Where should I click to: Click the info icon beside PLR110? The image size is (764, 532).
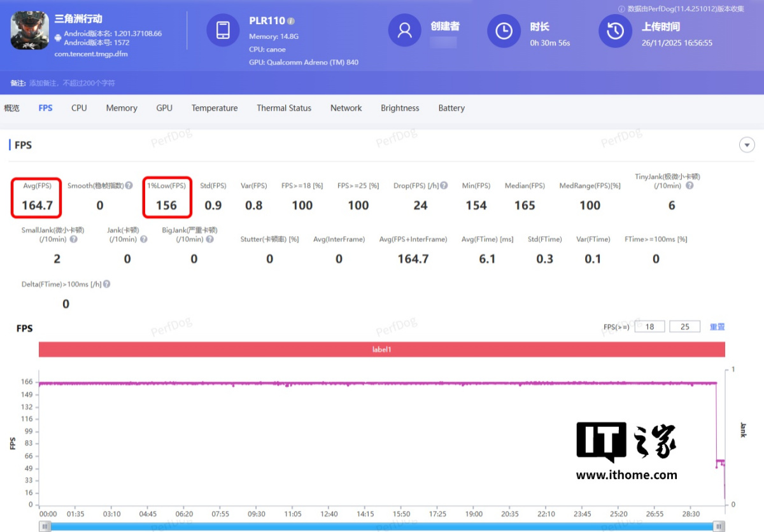291,21
